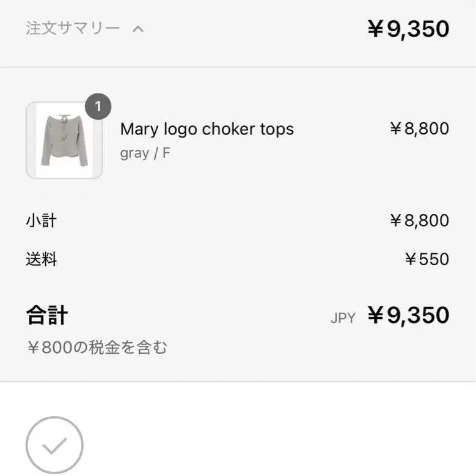Collapse the 注文サマリー chevron arrow
This screenshot has width=476, height=476.
coord(138,28)
